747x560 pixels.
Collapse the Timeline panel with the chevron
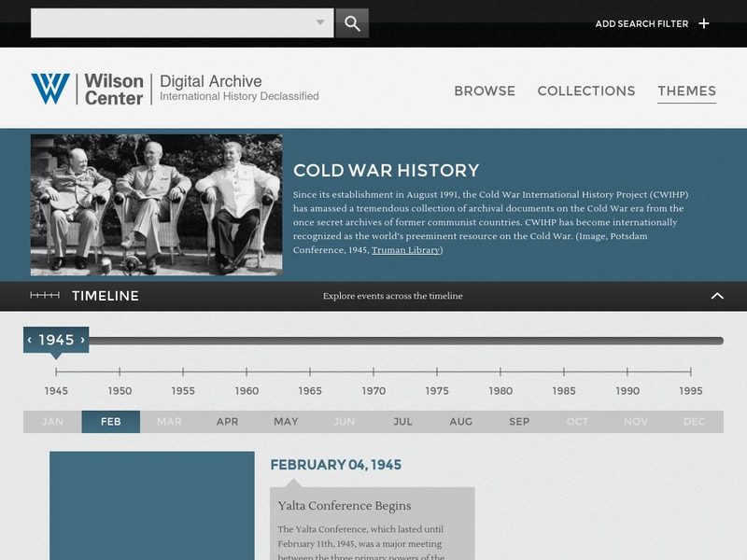[x=717, y=296]
